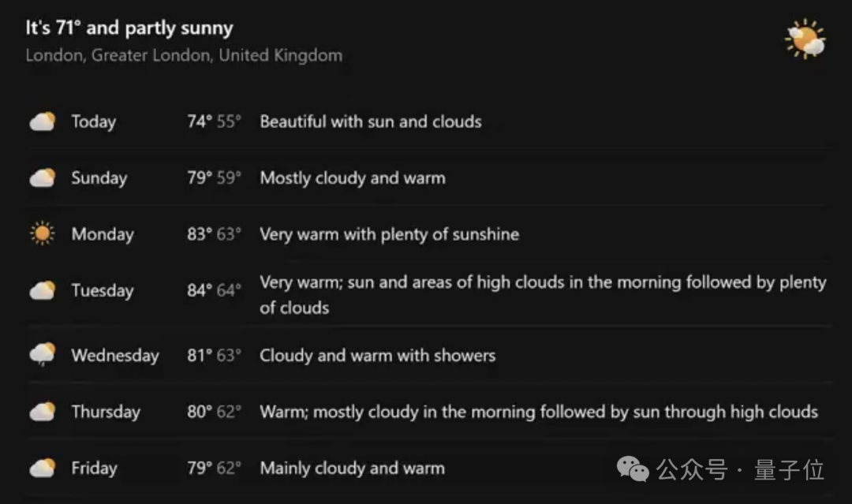Click Thursday's 62° low temperature
The width and height of the screenshot is (852, 504).
pos(229,412)
